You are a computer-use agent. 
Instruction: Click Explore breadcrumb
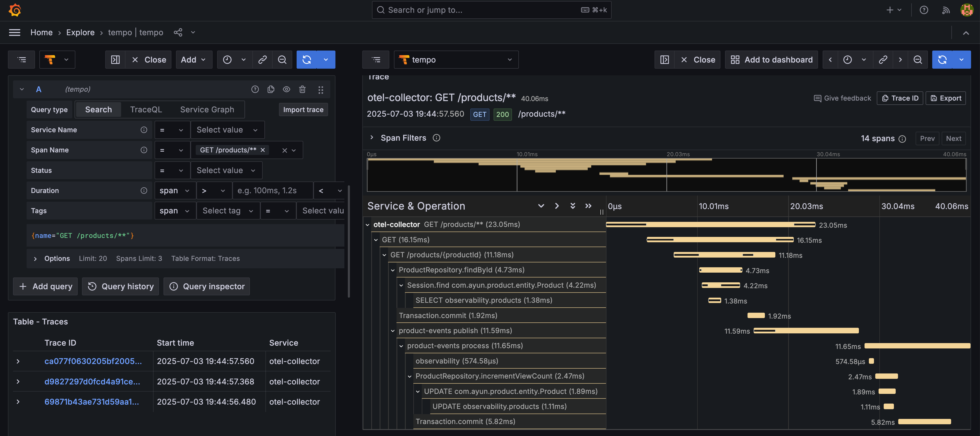[x=80, y=32]
